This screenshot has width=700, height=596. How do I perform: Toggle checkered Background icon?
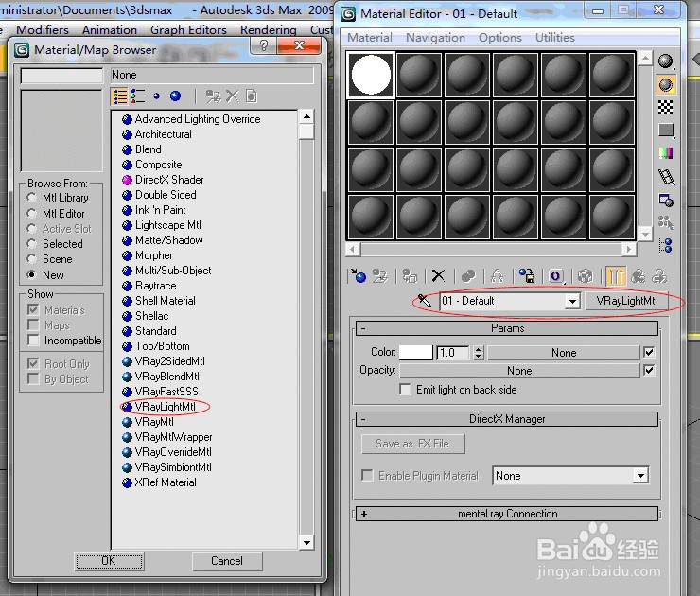pos(666,108)
